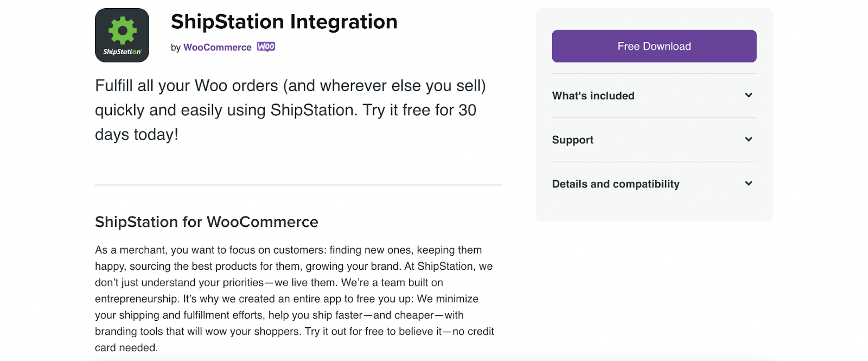
Task: Click the "As a merchant" paragraph opening
Action: coord(130,250)
